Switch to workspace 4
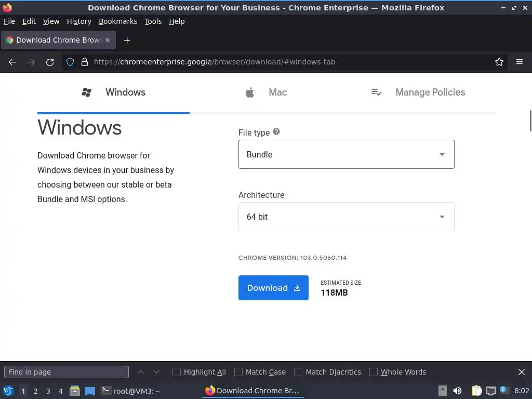The image size is (532, 399). click(61, 391)
